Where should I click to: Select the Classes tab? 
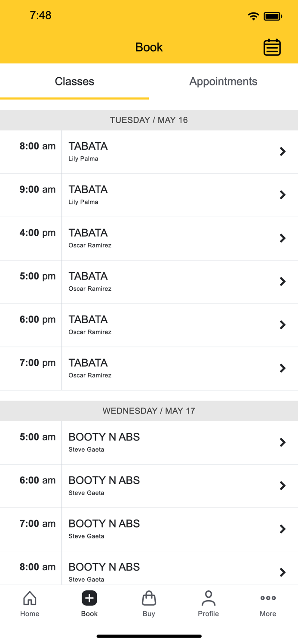(74, 82)
